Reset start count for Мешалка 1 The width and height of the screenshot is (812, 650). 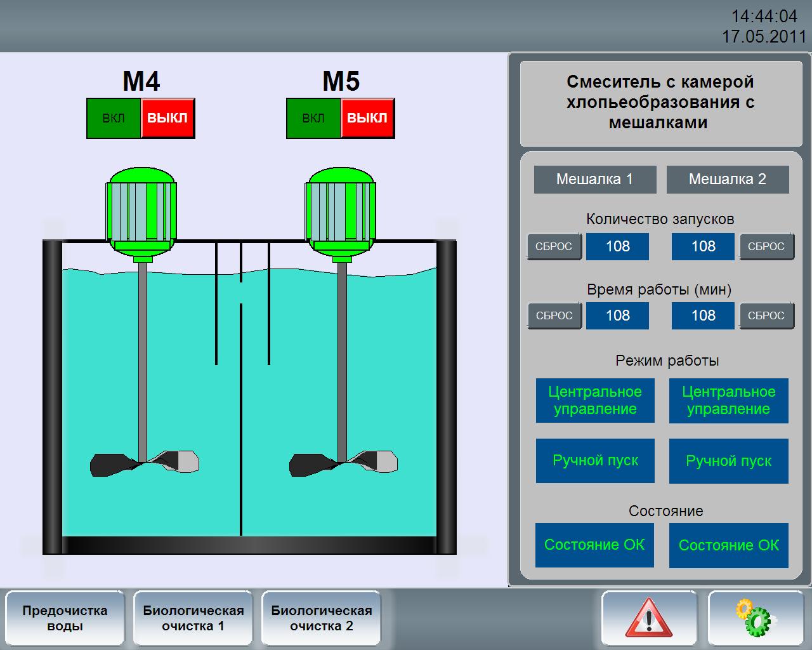pos(554,246)
